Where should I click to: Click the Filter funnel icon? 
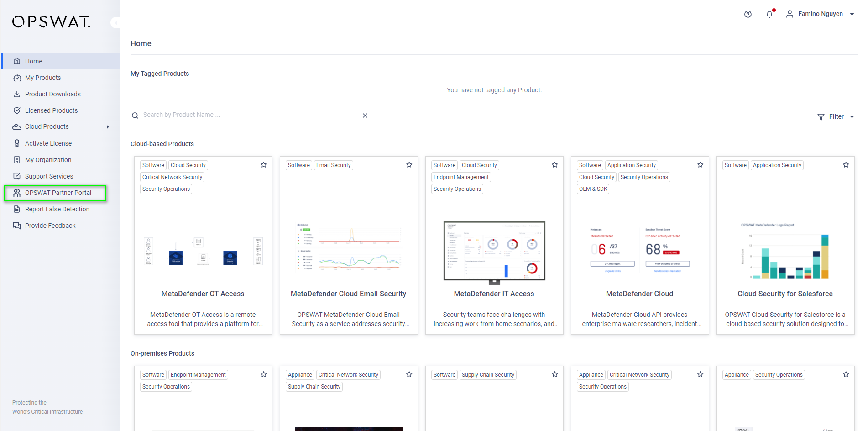pos(821,117)
